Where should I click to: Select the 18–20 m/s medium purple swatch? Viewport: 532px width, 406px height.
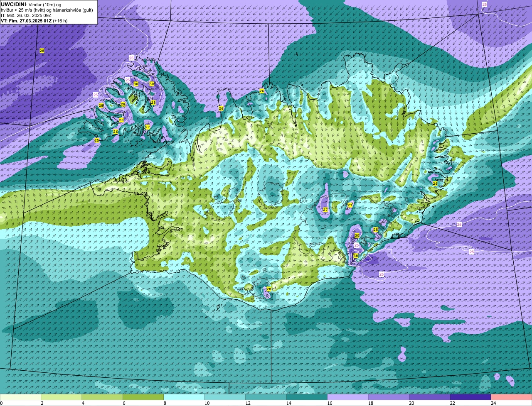pos(389,397)
